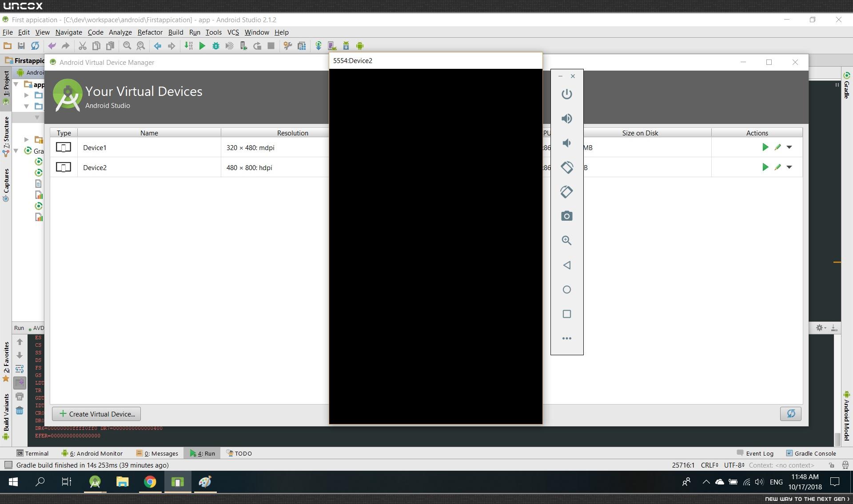Click emulator zoom magnifier button
This screenshot has width=853, height=504.
(566, 241)
